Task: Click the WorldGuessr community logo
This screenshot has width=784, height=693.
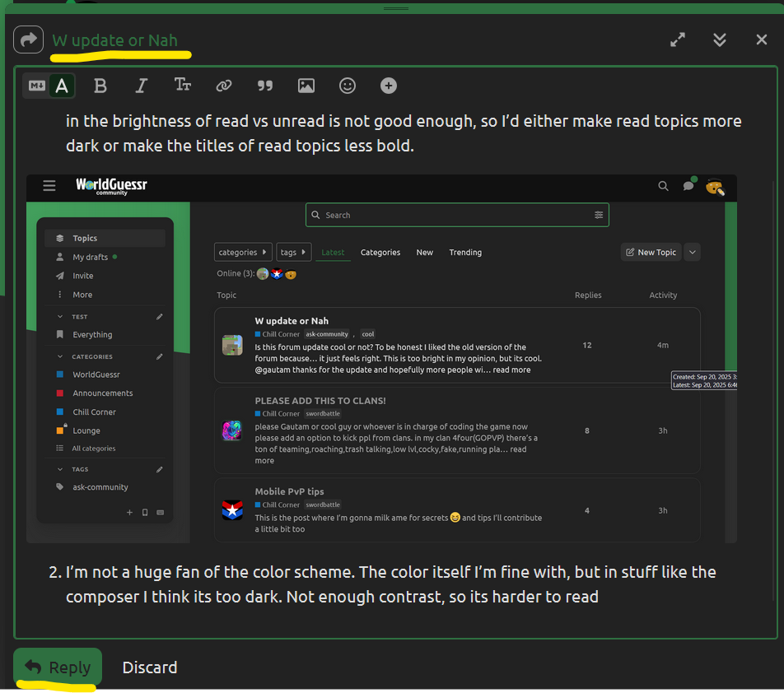Action: [111, 186]
